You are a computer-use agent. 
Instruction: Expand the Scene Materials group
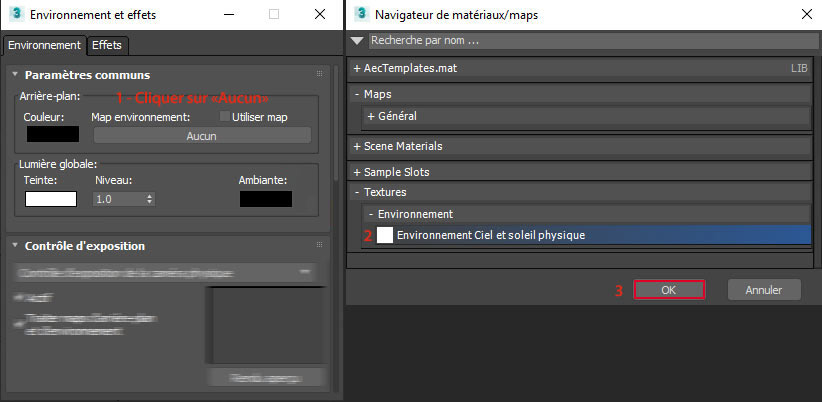357,146
